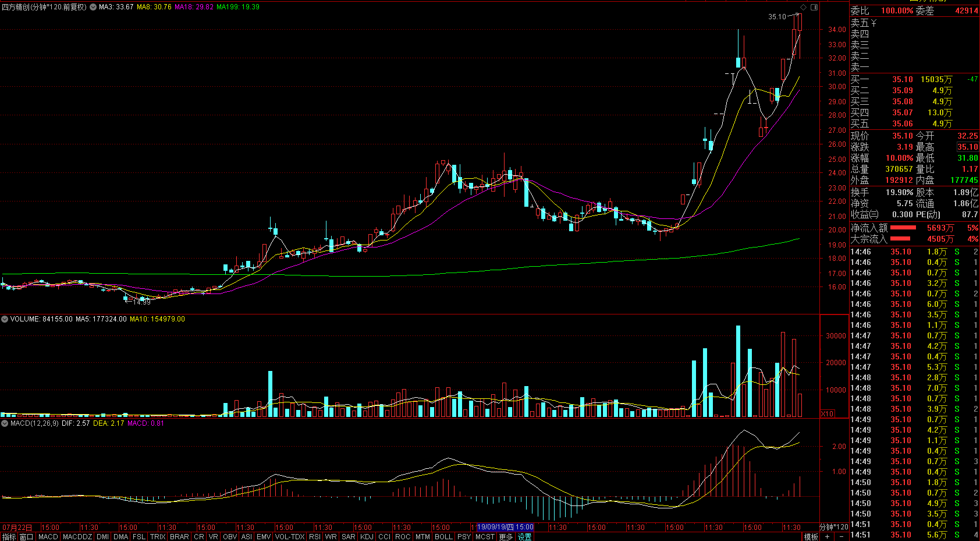The image size is (980, 541).
Task: Select the ASI indicator tab
Action: [x=247, y=537]
